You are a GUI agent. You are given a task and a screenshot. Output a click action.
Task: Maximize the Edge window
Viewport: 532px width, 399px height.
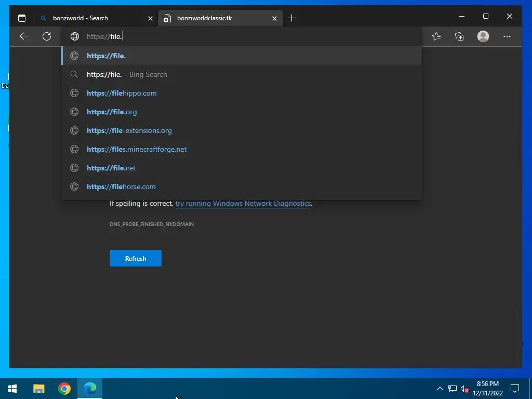[486, 16]
